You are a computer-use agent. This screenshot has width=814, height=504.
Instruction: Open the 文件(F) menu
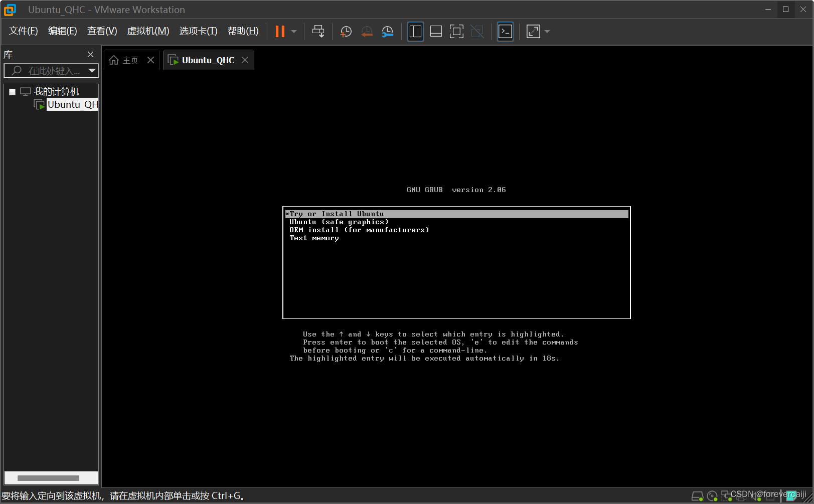(23, 31)
